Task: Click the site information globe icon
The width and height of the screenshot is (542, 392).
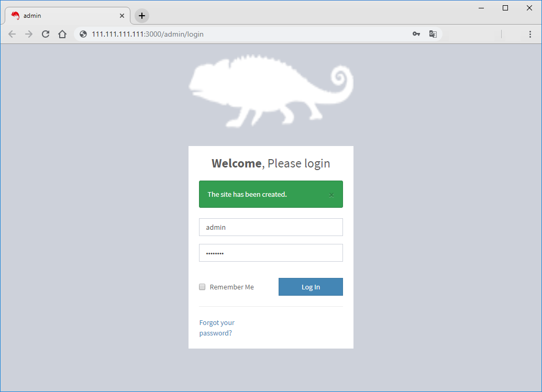Action: click(x=83, y=33)
